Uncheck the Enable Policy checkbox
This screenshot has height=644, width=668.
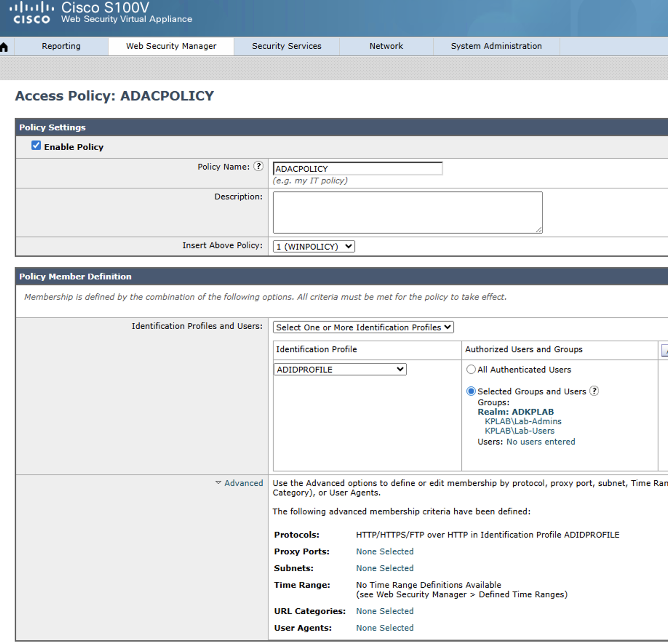click(36, 145)
